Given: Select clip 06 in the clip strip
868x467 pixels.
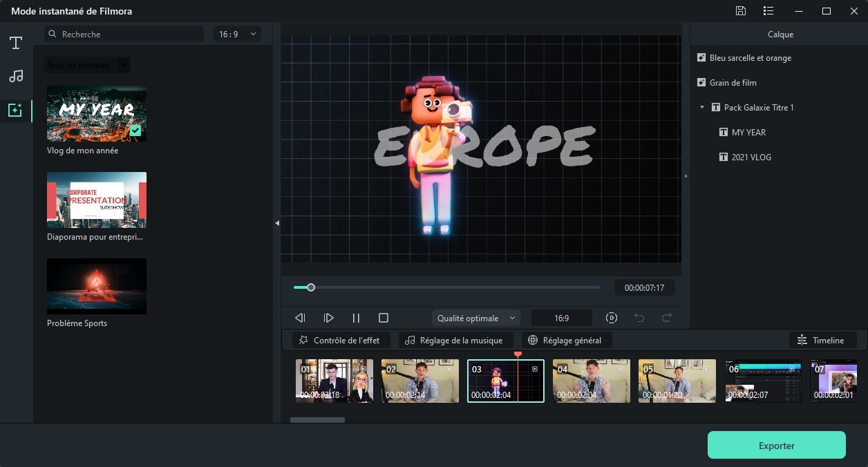Looking at the screenshot, I should [x=763, y=381].
